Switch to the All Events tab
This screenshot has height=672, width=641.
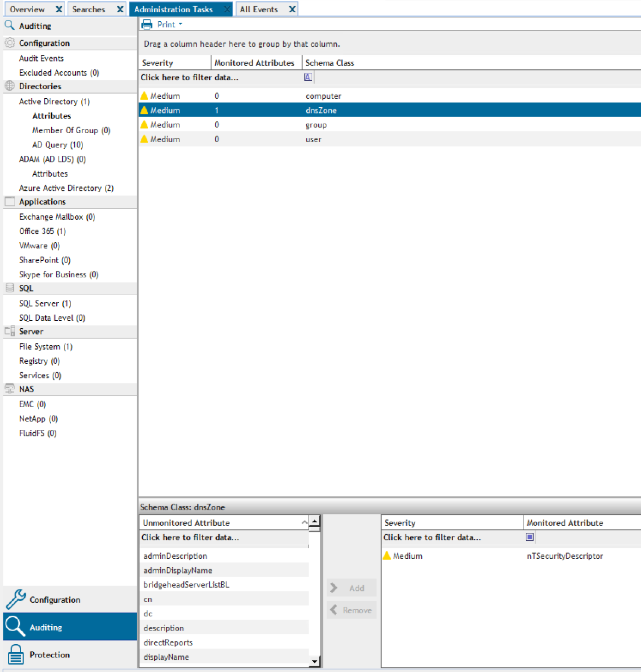[x=259, y=9]
